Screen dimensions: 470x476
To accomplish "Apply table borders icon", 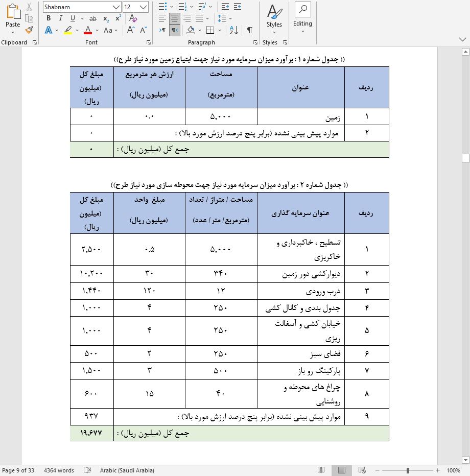I will click(210, 30).
